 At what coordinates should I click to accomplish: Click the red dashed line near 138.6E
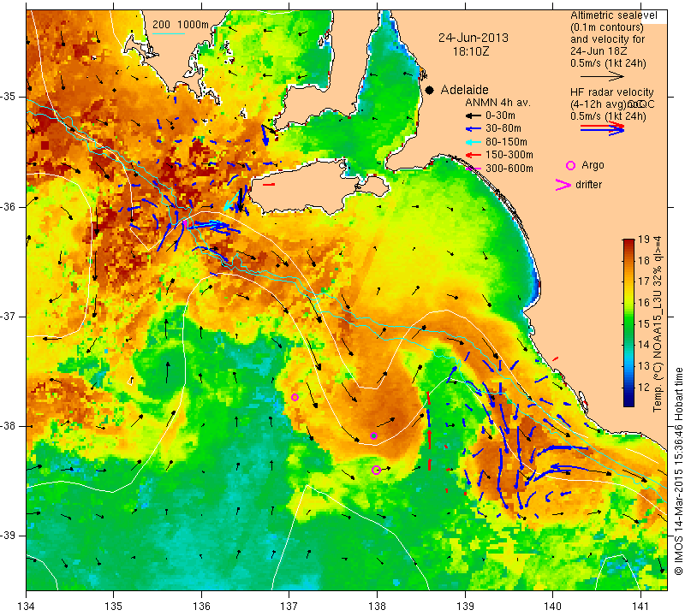pyautogui.click(x=429, y=431)
